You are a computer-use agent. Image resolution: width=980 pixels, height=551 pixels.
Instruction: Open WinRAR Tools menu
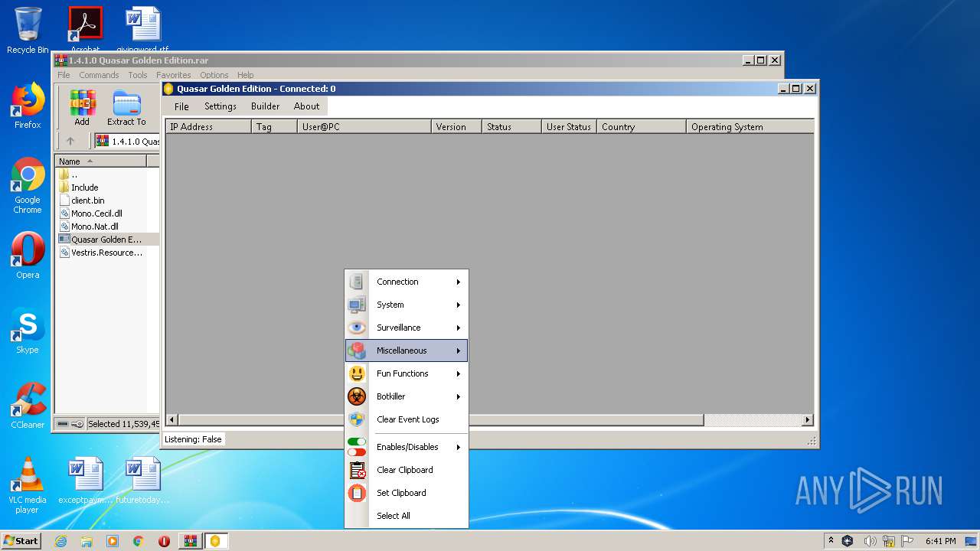(138, 75)
